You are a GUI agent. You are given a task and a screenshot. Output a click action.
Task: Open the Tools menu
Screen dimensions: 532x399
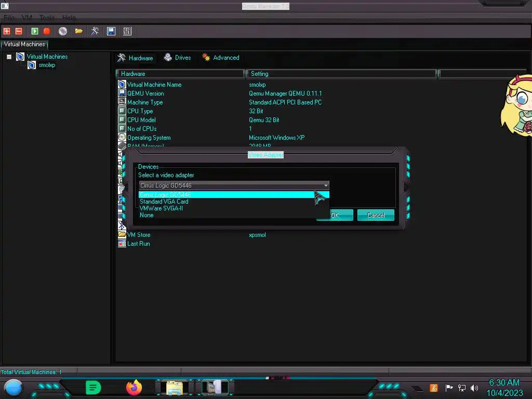pyautogui.click(x=47, y=18)
